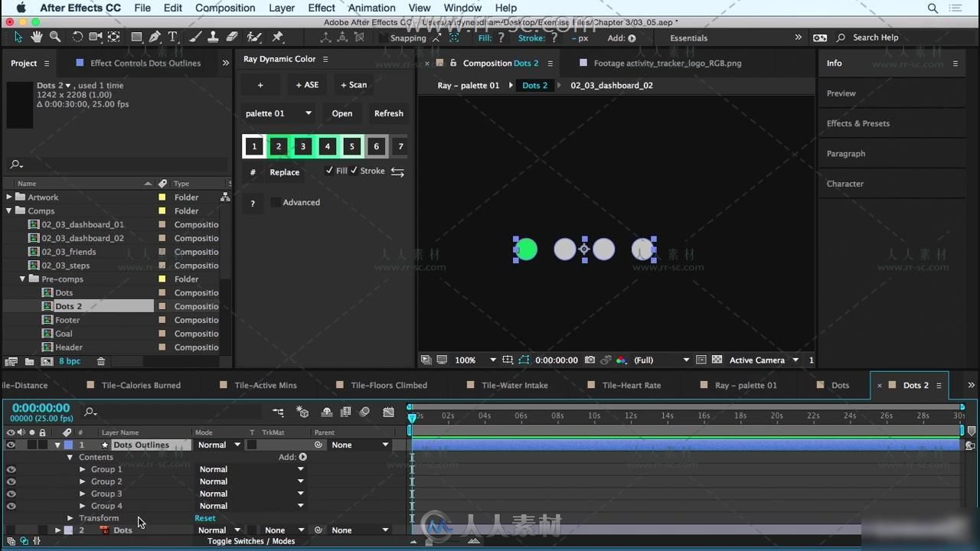Screen dimensions: 980x551
Task: Toggle the Stroke checkbox in Ray Dynamic Color
Action: (354, 171)
